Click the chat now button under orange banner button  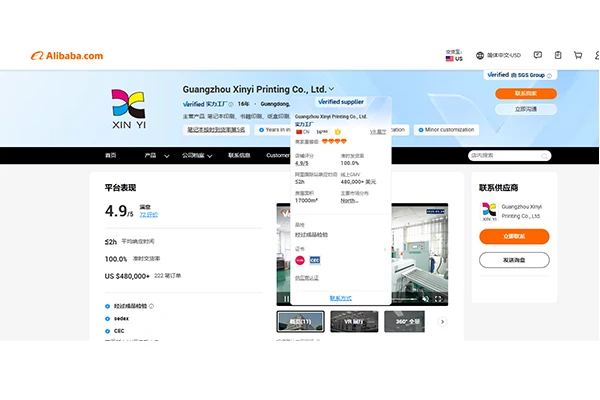526,109
